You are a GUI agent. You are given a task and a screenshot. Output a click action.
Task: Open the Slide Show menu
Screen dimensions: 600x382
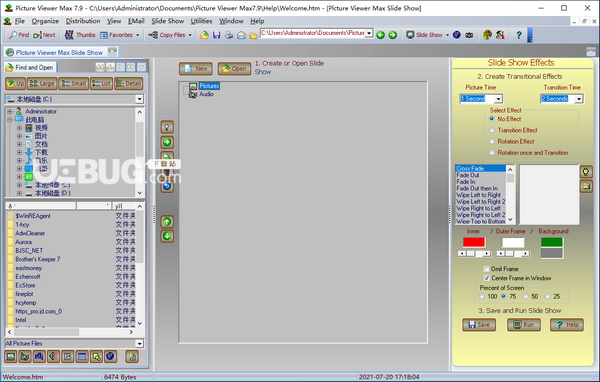pyautogui.click(x=168, y=21)
